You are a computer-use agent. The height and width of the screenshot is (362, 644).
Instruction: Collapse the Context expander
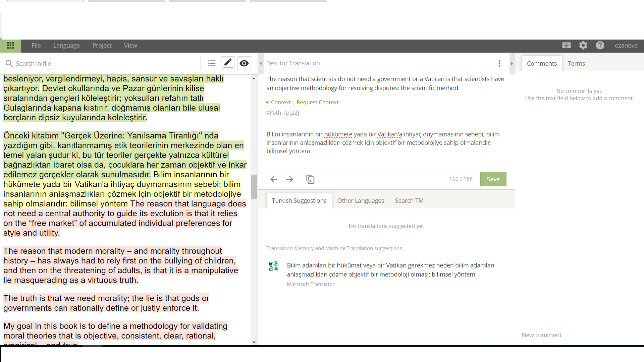tap(278, 102)
